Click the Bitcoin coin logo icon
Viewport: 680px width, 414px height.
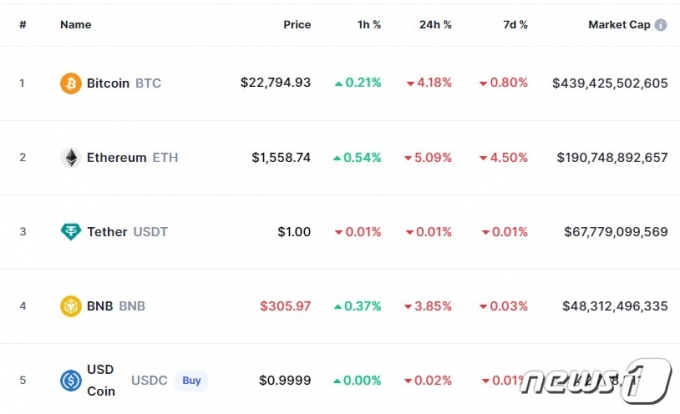(71, 83)
